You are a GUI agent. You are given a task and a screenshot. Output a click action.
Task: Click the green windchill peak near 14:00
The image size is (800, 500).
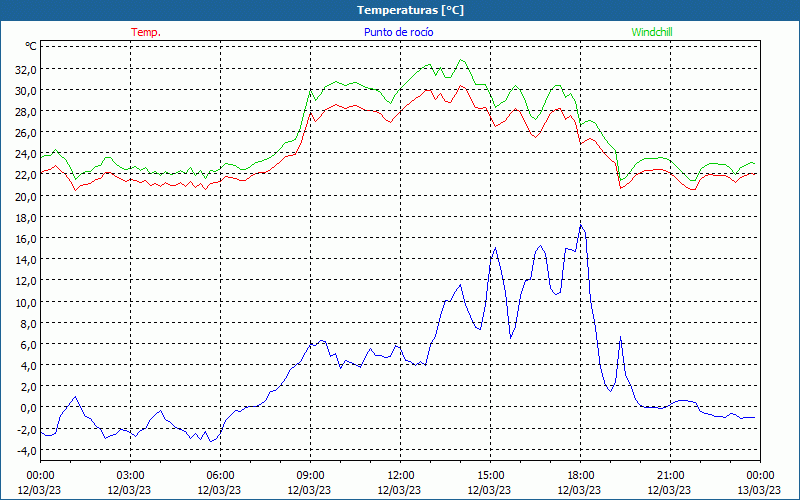[x=461, y=60]
